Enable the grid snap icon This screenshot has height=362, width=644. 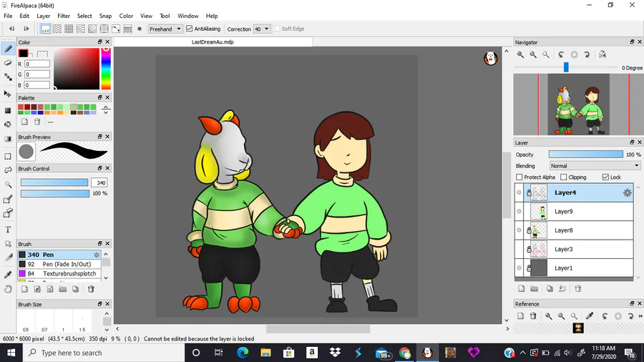(x=69, y=29)
